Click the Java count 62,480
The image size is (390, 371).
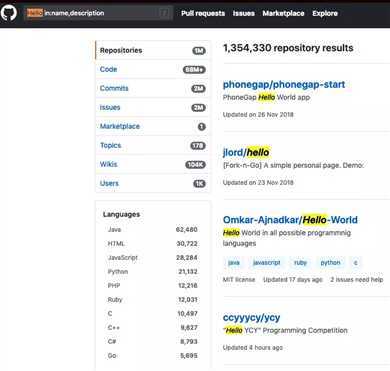(187, 229)
